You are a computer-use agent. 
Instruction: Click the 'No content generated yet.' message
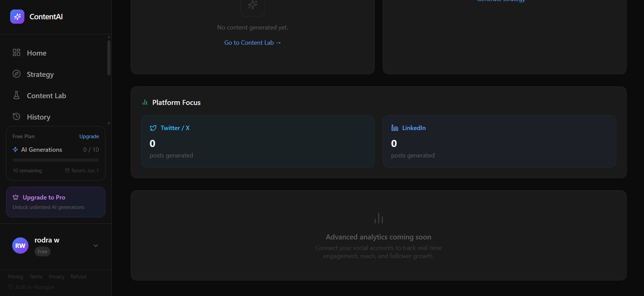(x=253, y=27)
